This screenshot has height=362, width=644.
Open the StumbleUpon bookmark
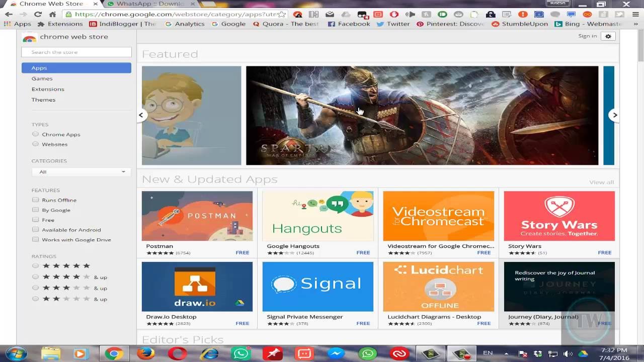click(x=520, y=24)
